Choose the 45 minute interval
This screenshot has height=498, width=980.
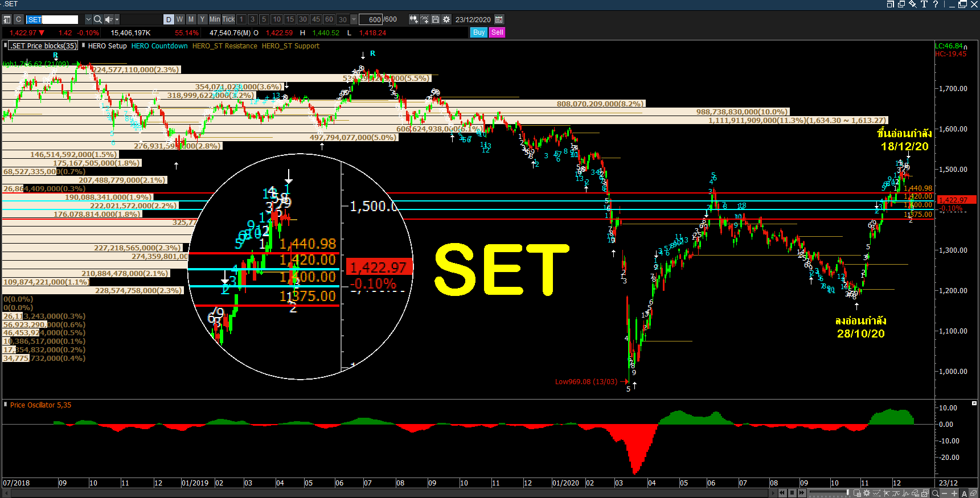pyautogui.click(x=316, y=19)
